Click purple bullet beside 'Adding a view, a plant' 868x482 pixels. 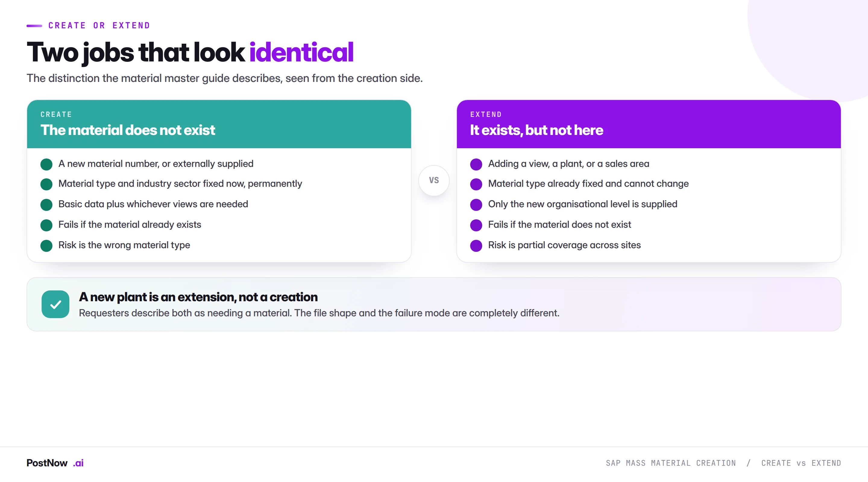[476, 164]
